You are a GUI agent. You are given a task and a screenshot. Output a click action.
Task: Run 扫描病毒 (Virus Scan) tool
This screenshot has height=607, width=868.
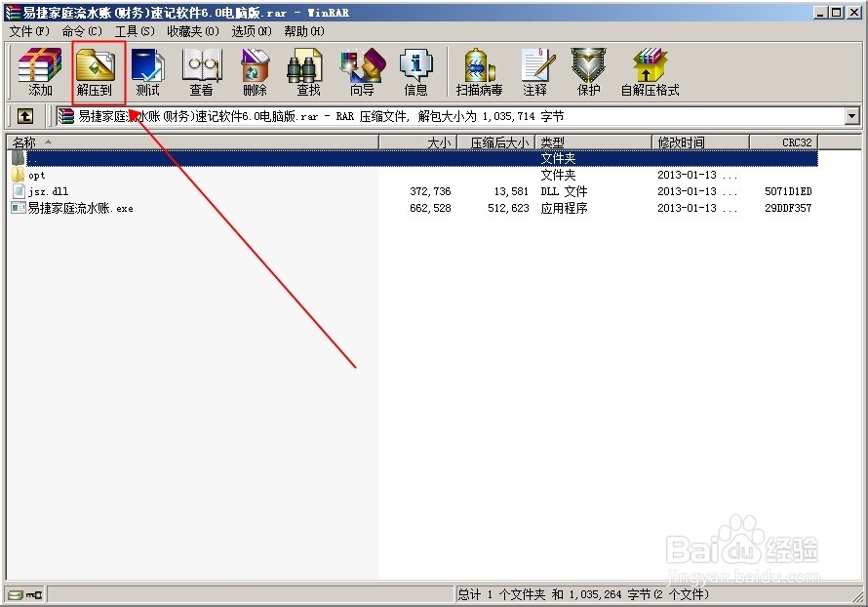(480, 72)
